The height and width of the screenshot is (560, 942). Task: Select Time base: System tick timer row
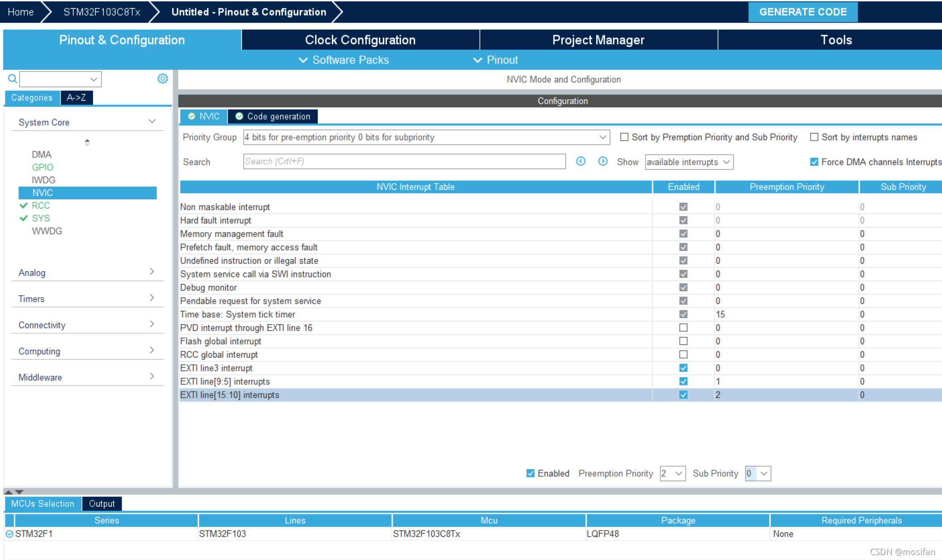560,314
